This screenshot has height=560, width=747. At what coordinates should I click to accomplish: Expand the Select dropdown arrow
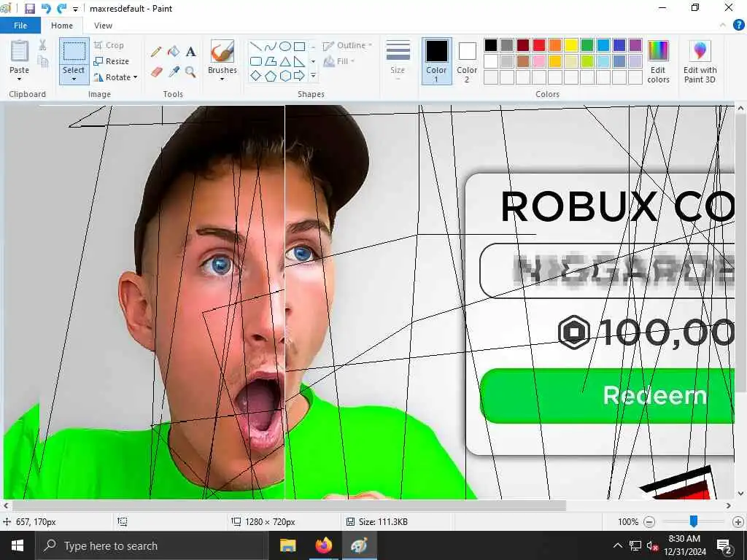tap(74, 79)
